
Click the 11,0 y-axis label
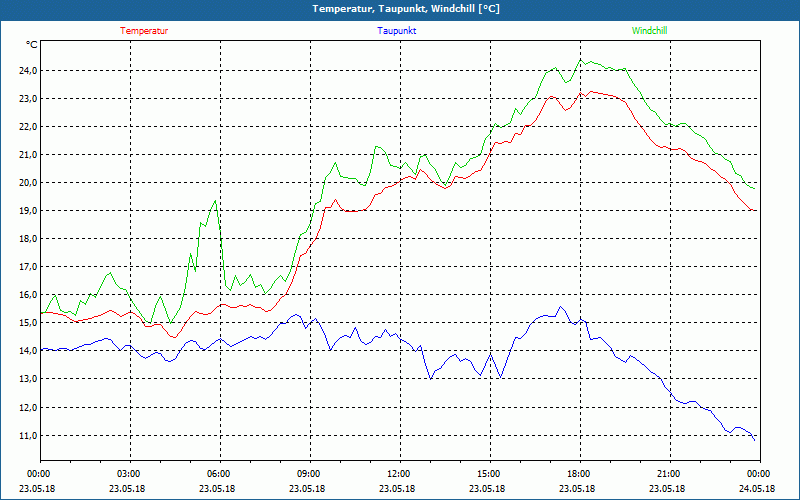click(x=25, y=436)
